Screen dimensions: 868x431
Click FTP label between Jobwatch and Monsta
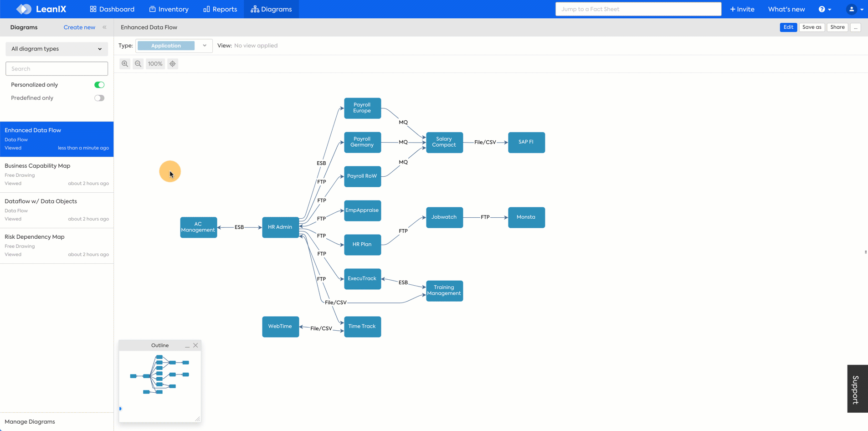485,217
